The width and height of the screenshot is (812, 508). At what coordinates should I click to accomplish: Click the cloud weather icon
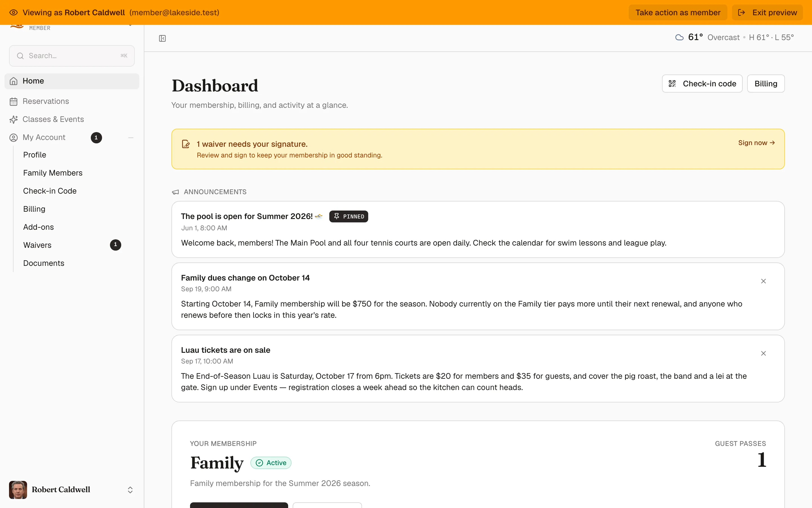[679, 37]
